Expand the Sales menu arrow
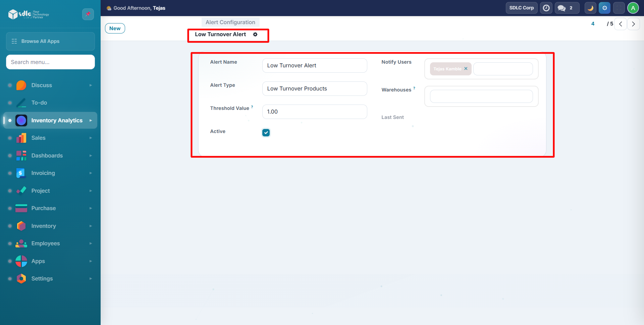This screenshot has width=644, height=325. pos(91,138)
